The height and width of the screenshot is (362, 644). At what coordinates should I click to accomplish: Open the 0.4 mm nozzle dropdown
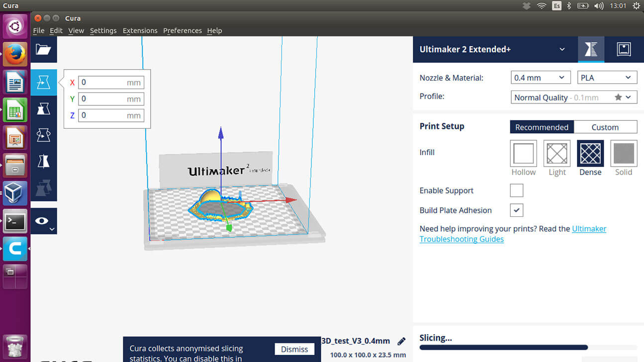tap(541, 78)
